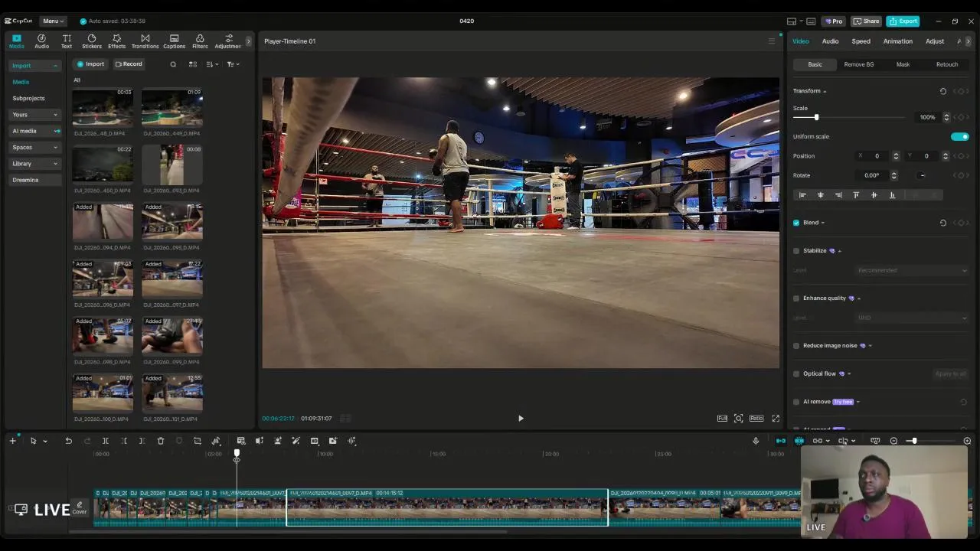Toggle auto snapping in timeline toolbar
This screenshot has width=980, height=551.
tap(799, 441)
